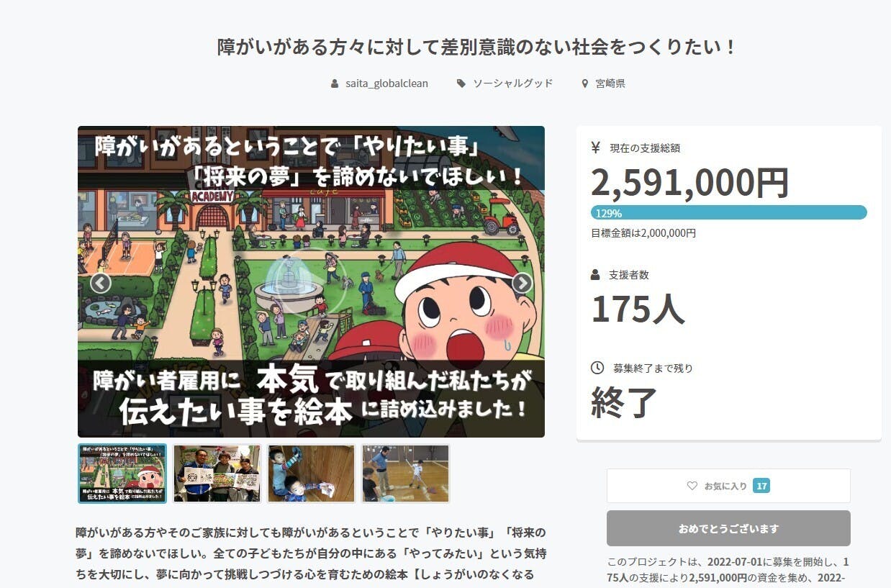The width and height of the screenshot is (891, 588).
Task: Click the next slide arrow on carousel
Action: [522, 283]
